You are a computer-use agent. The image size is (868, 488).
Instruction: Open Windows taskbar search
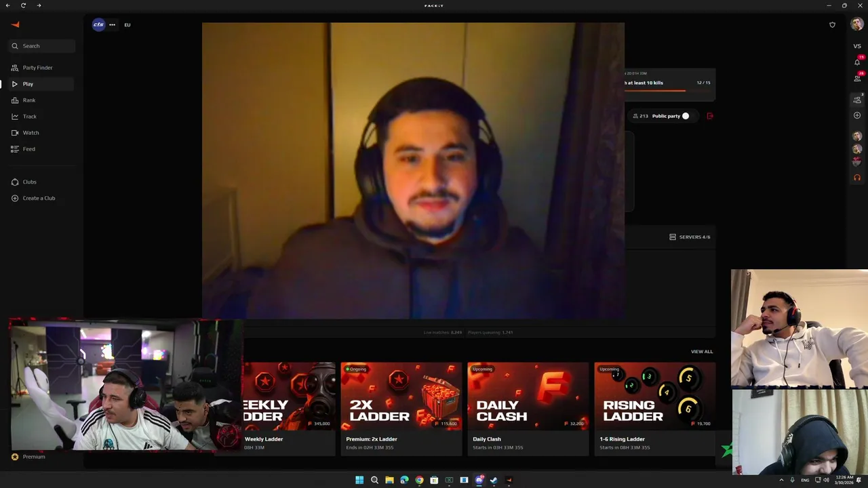374,480
